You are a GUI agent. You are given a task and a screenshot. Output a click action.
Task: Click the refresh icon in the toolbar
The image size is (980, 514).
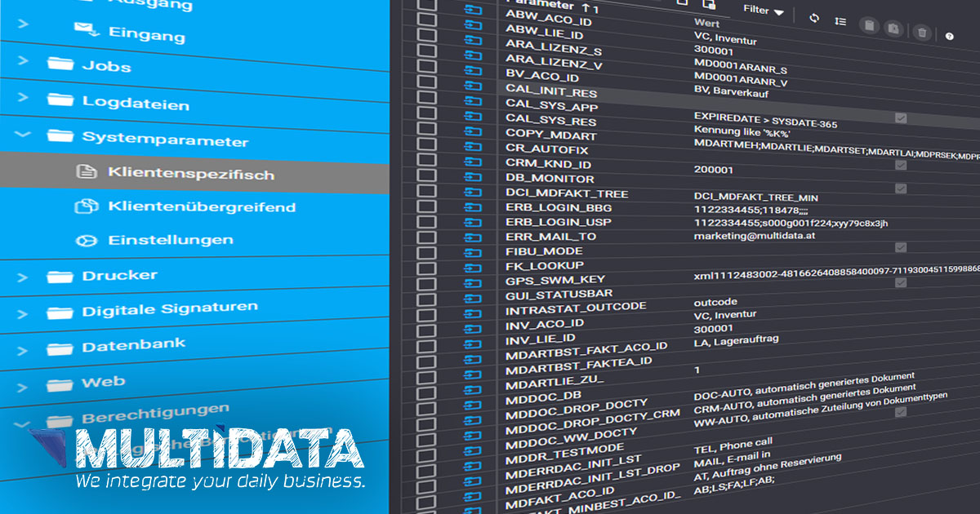point(814,18)
